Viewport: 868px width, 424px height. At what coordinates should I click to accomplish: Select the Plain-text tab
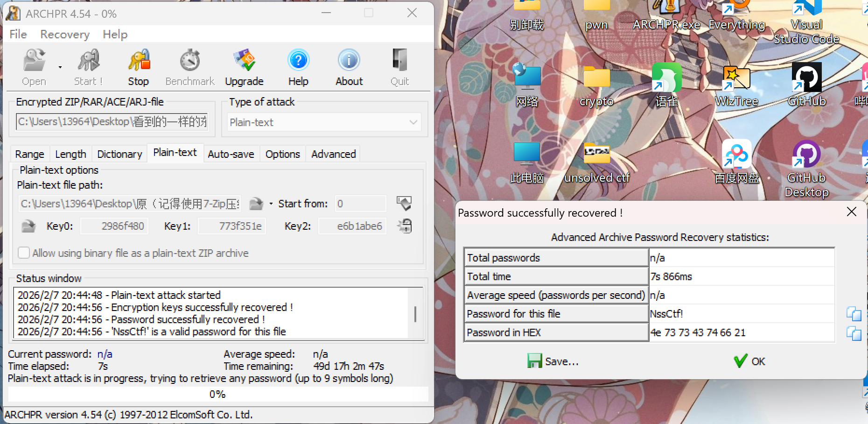(x=175, y=153)
